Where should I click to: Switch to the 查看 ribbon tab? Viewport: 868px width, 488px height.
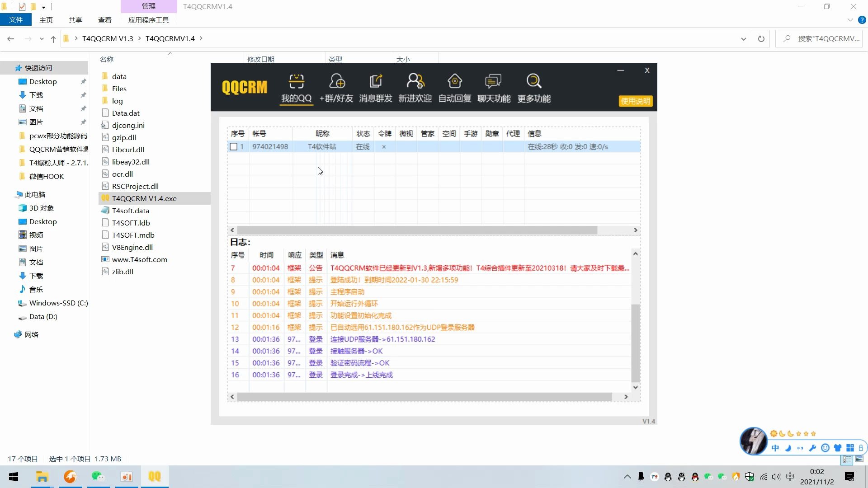(105, 20)
